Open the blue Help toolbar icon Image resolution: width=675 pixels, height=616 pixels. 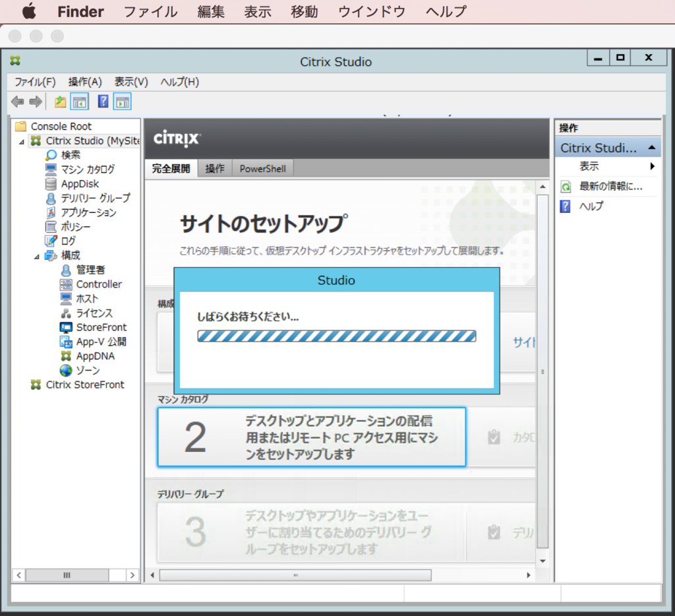tap(103, 102)
